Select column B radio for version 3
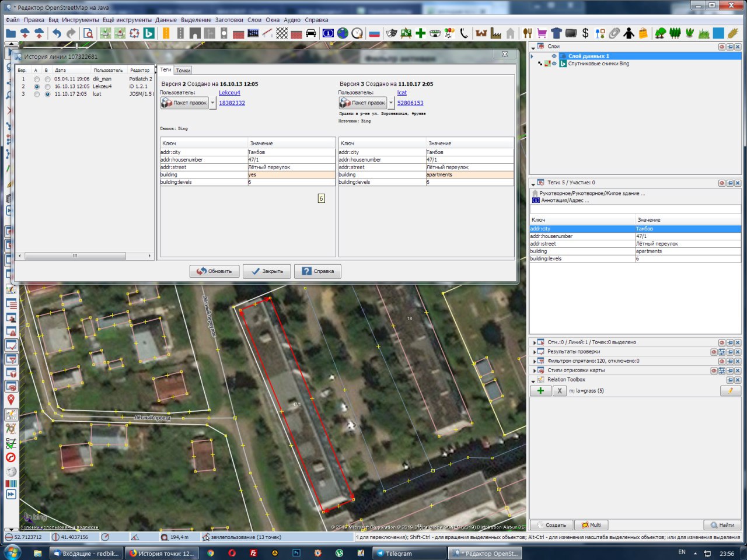The image size is (747, 560). click(47, 94)
